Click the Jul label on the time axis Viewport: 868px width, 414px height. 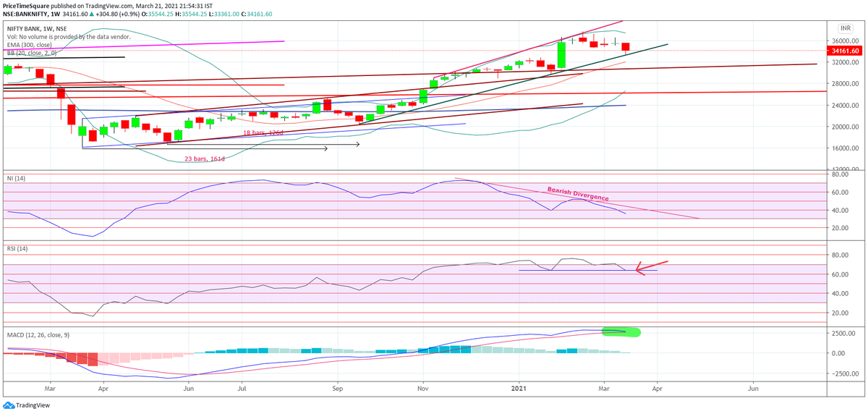coord(242,389)
